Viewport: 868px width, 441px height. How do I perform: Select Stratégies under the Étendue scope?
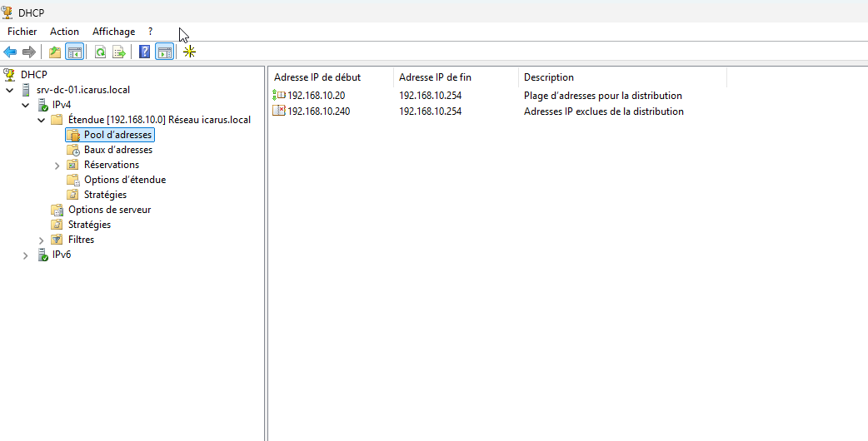(x=105, y=195)
